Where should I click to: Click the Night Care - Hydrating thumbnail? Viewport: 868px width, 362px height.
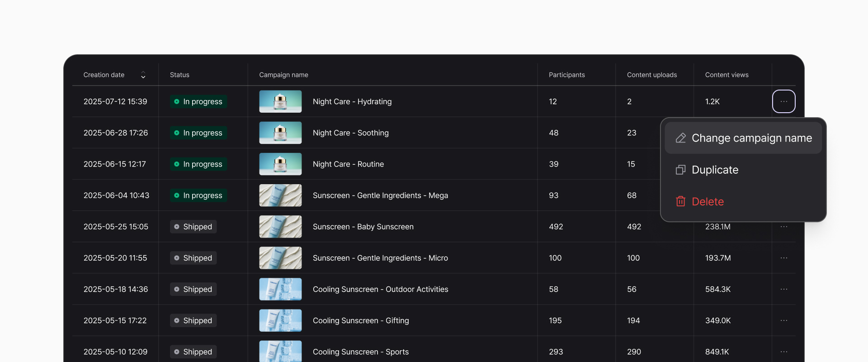tap(280, 101)
